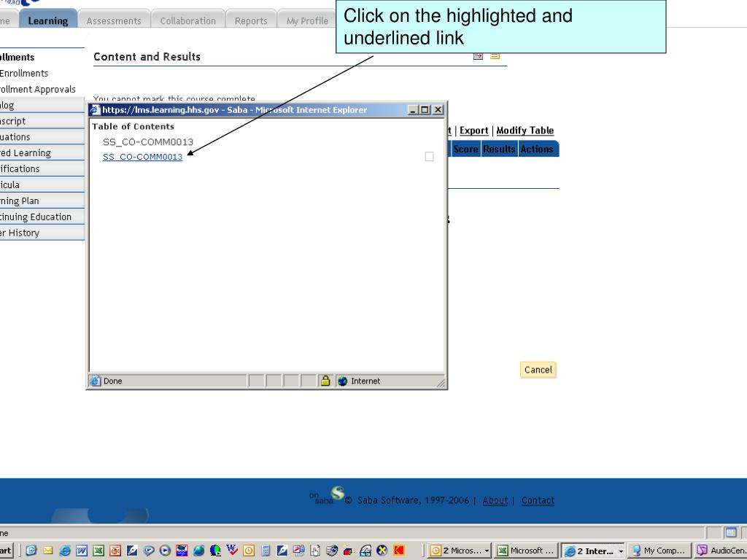Maximize the Saba popup window
This screenshot has height=560, width=747.
tap(425, 110)
